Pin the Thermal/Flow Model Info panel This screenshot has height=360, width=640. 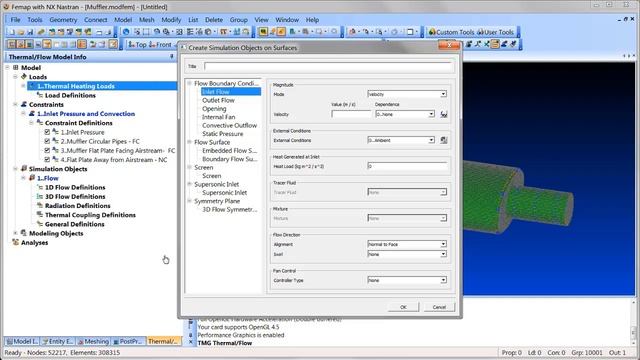[172, 57]
